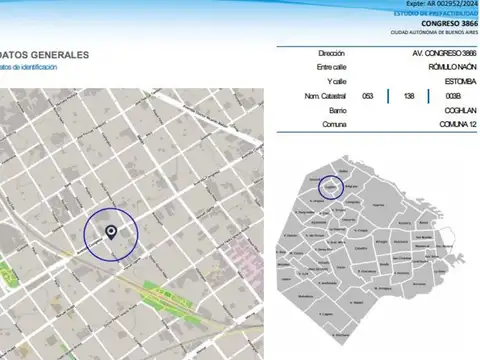Select the 'RÓMULO NAÓN' street value
This screenshot has height=360, width=480.
coord(452,67)
